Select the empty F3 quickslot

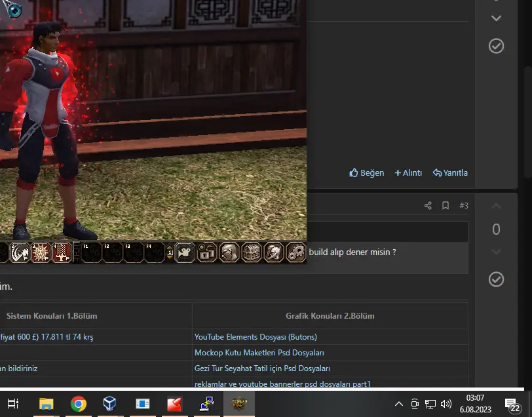[x=134, y=252]
